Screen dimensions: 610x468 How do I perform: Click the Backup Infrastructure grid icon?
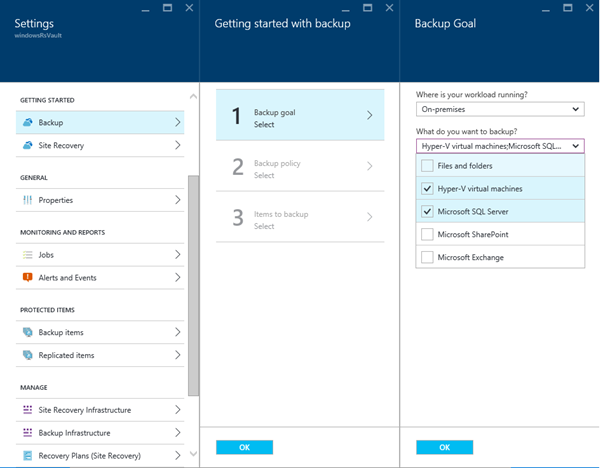[28, 433]
